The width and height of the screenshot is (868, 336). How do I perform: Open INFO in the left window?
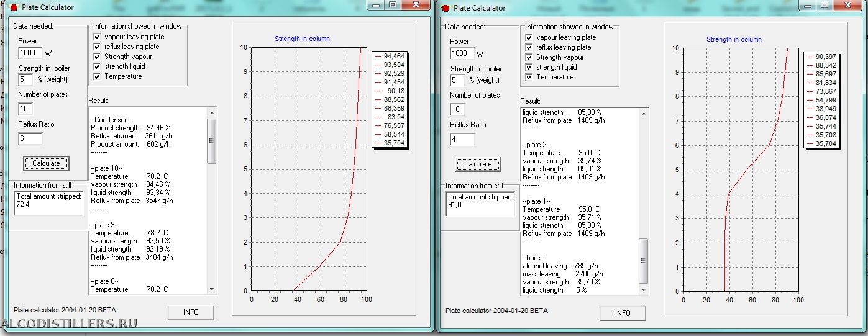pyautogui.click(x=191, y=312)
